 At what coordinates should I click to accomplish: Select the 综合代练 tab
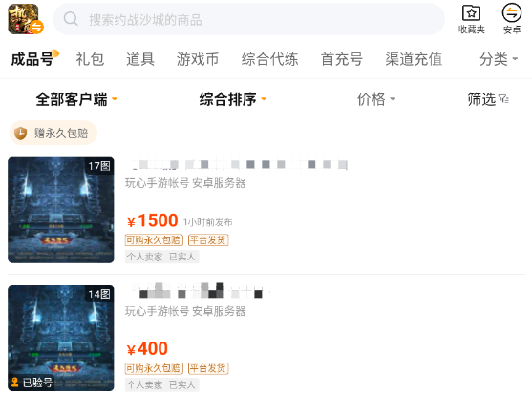pos(269,59)
